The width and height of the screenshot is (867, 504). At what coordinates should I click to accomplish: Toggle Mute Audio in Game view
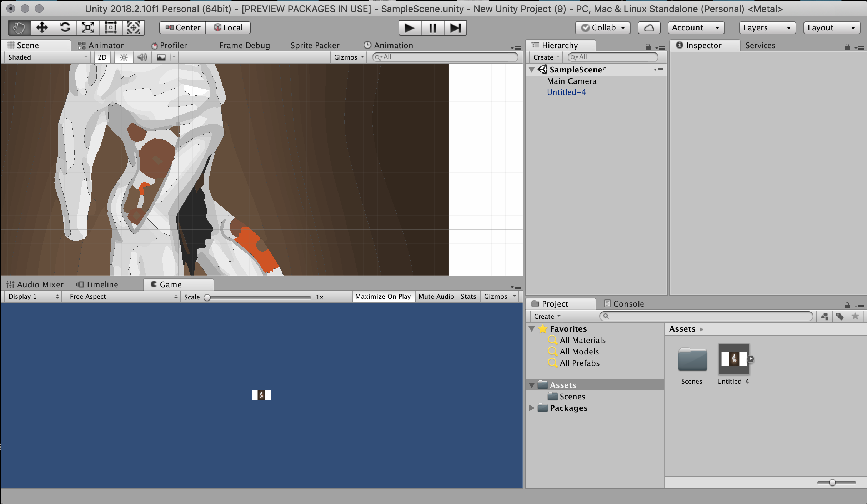pos(436,297)
